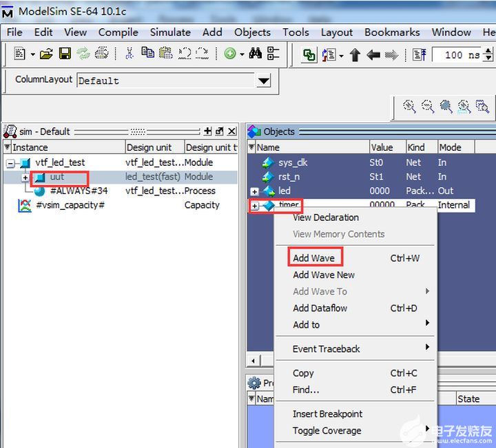The width and height of the screenshot is (496, 448).
Task: Click the Print toolbar icon
Action: pos(101,53)
